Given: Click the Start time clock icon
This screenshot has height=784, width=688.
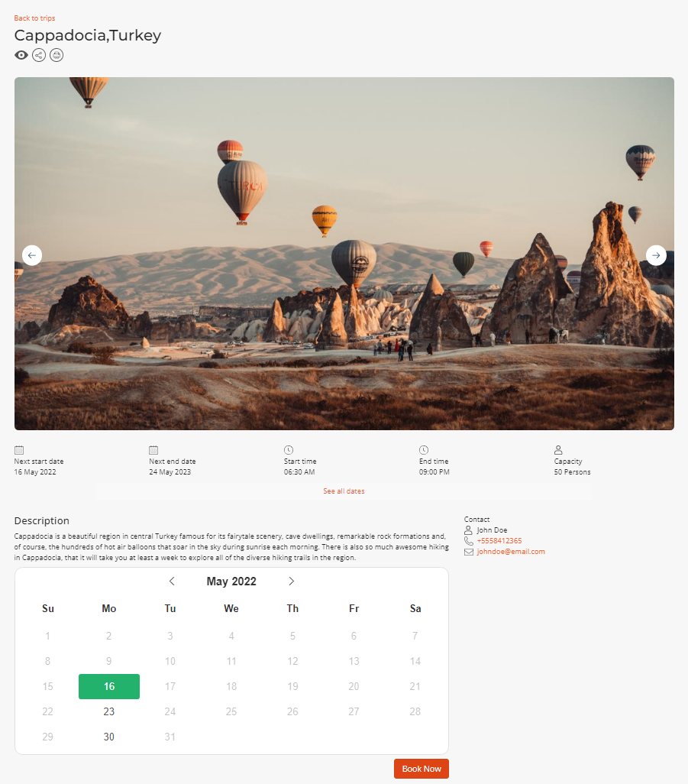Looking at the screenshot, I should 289,450.
